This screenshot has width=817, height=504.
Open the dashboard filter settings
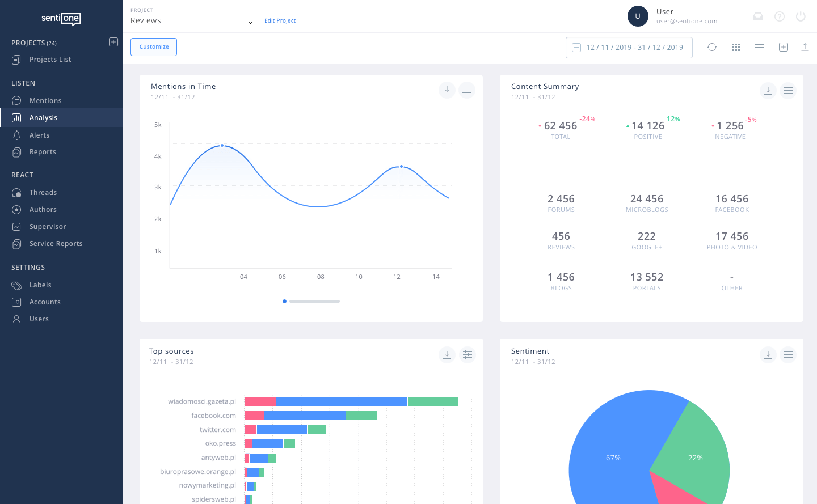click(759, 47)
